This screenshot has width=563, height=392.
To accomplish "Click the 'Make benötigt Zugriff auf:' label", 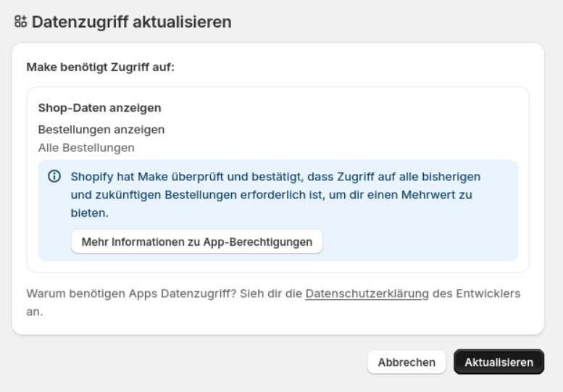I will pos(100,67).
